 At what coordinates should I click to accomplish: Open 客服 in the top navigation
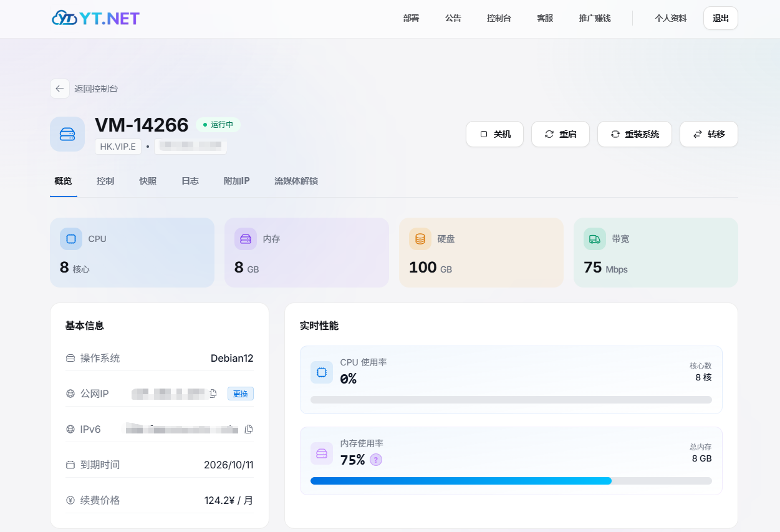point(545,18)
